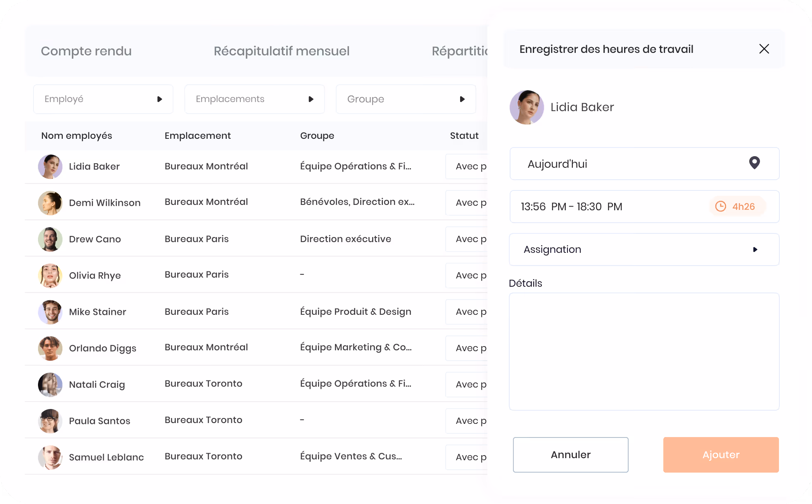Click Orlando Diggs's profile photo
This screenshot has height=504, width=812.
(x=50, y=348)
